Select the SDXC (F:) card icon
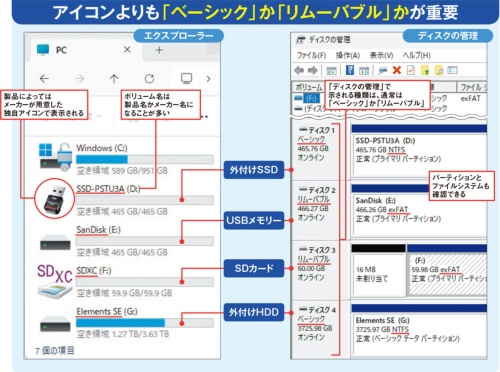The width and height of the screenshot is (500, 372). (55, 281)
